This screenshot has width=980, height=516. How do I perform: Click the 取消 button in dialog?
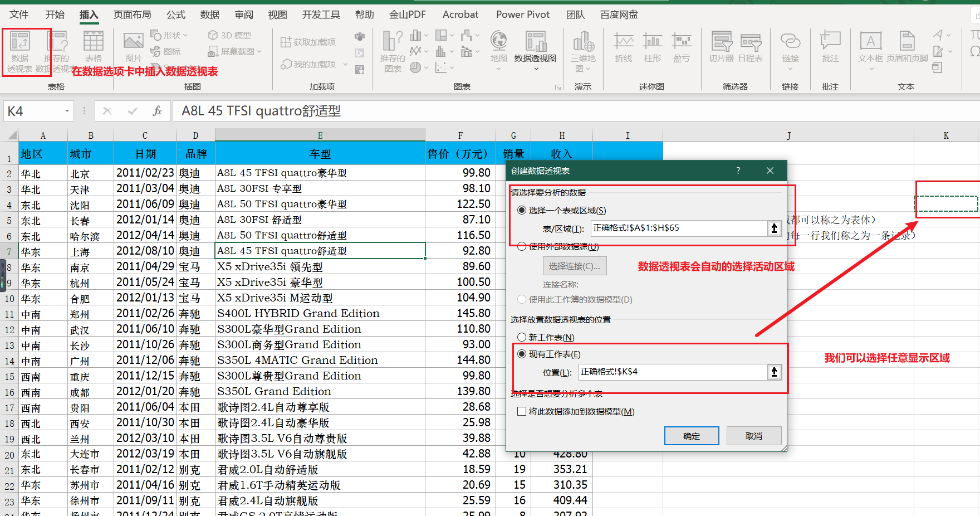point(754,436)
